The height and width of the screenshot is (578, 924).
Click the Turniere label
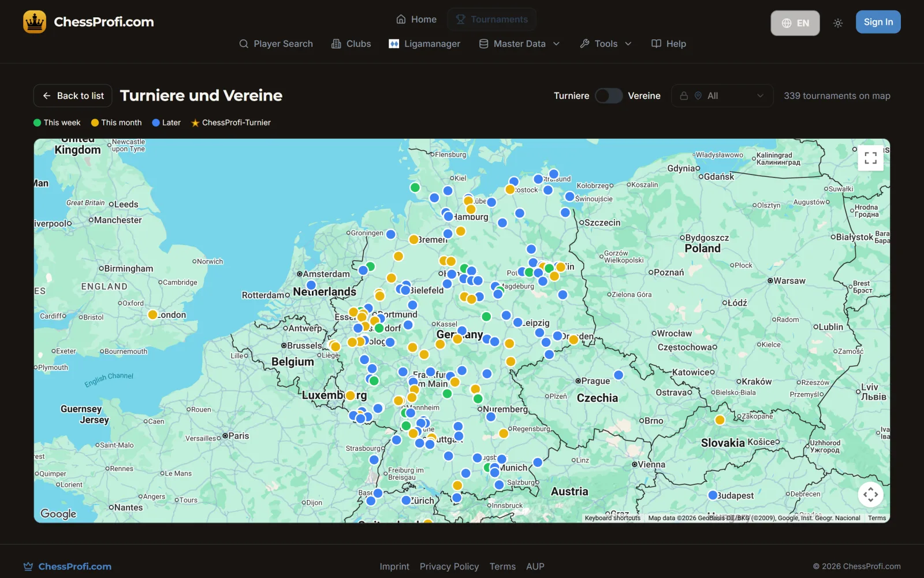coord(572,96)
